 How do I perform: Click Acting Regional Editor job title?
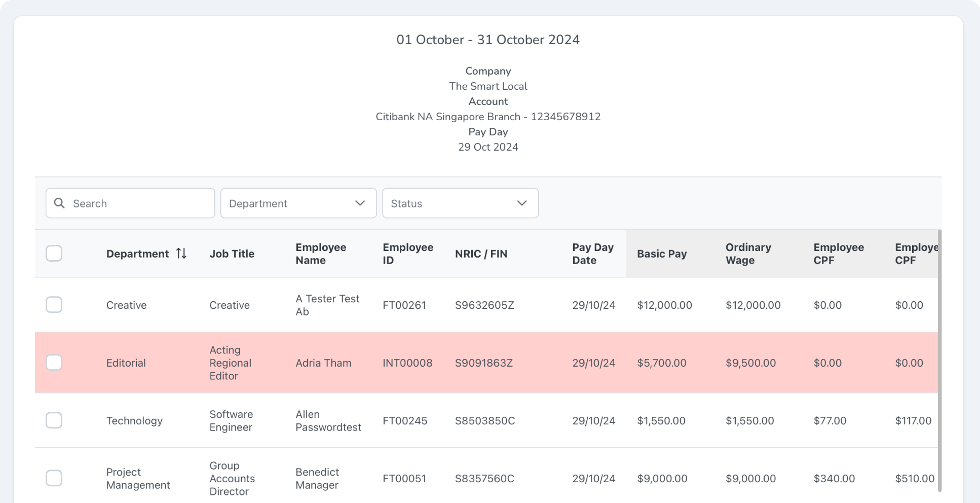[x=231, y=363]
